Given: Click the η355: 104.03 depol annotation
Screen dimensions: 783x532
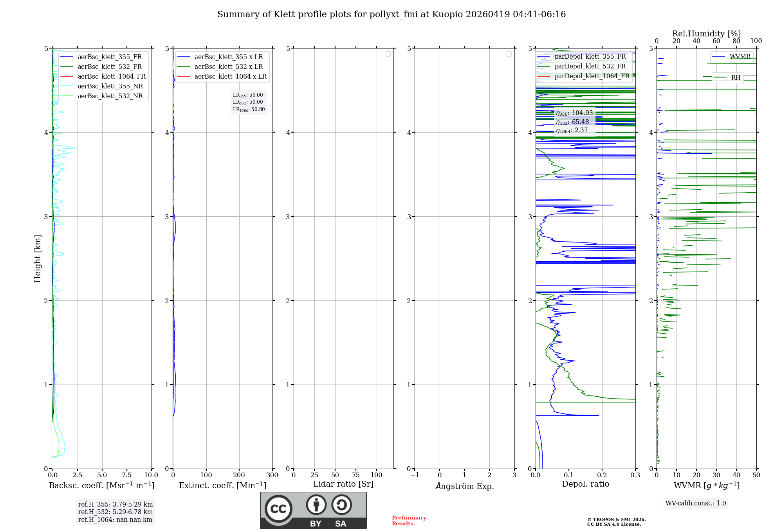Looking at the screenshot, I should click(x=574, y=113).
